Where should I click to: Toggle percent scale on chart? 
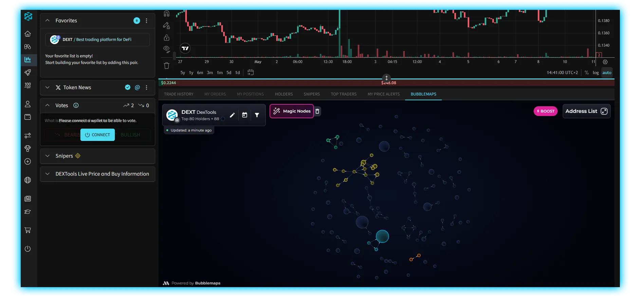point(587,73)
